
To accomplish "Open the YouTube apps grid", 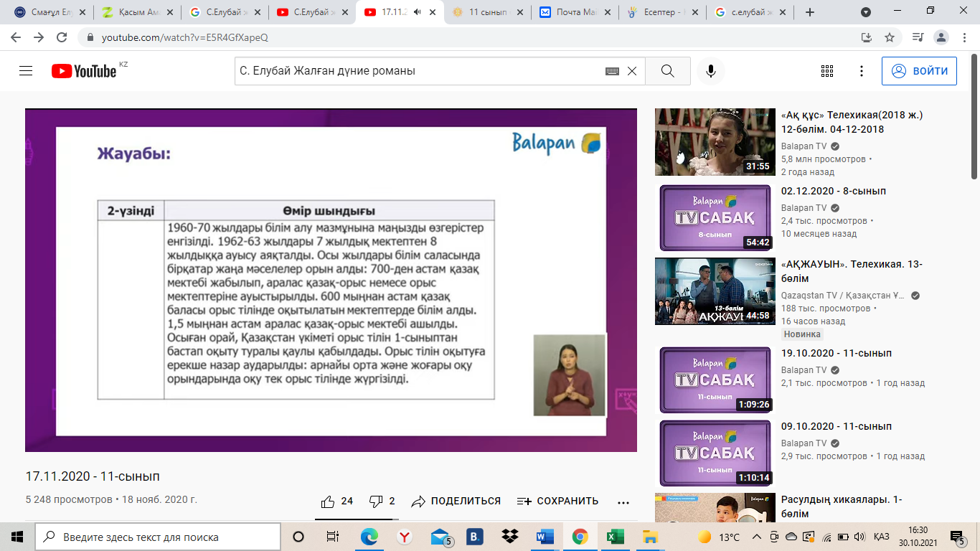I will (x=826, y=71).
